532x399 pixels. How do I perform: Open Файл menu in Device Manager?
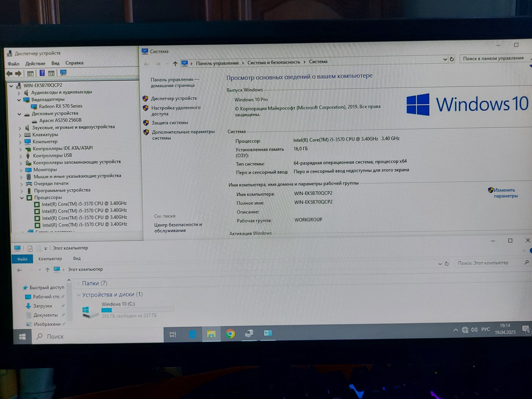point(13,64)
